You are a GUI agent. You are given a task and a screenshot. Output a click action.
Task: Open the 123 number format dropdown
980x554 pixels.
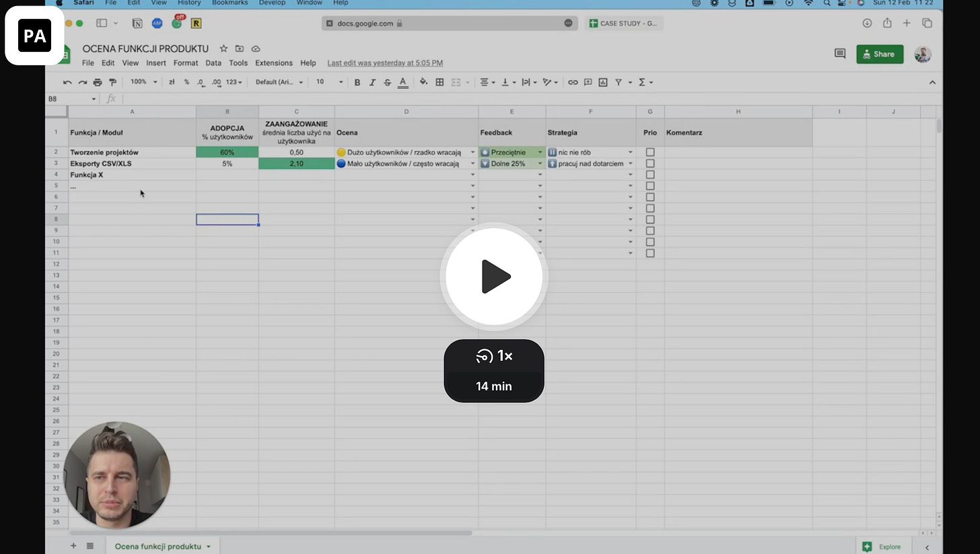tap(234, 82)
